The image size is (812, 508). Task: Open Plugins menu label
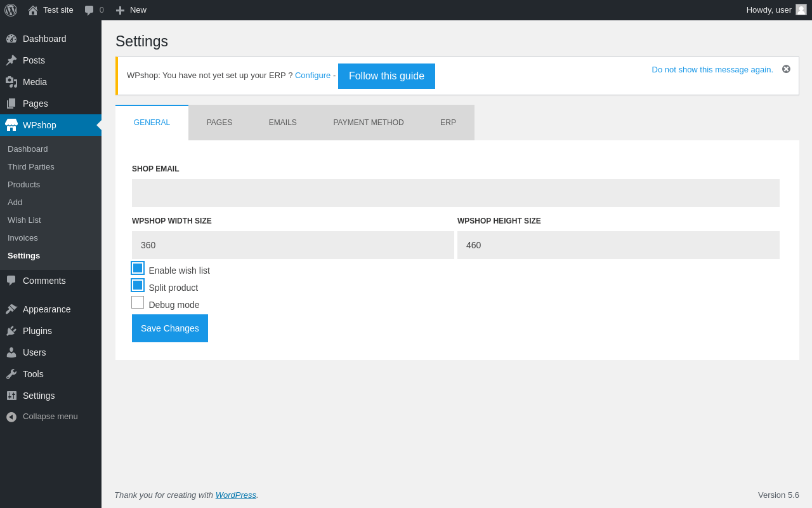37,331
